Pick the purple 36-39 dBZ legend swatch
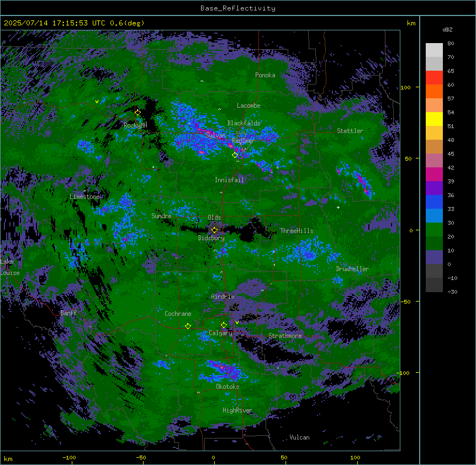 [x=434, y=188]
